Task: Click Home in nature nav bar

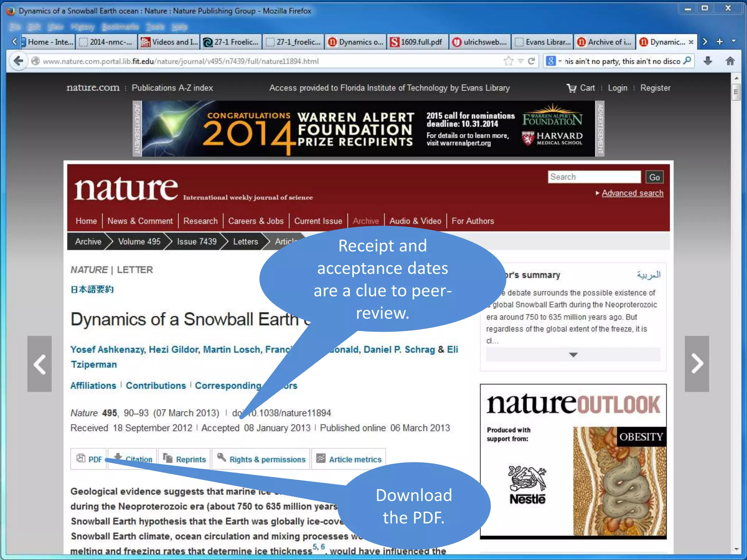Action: click(x=86, y=221)
